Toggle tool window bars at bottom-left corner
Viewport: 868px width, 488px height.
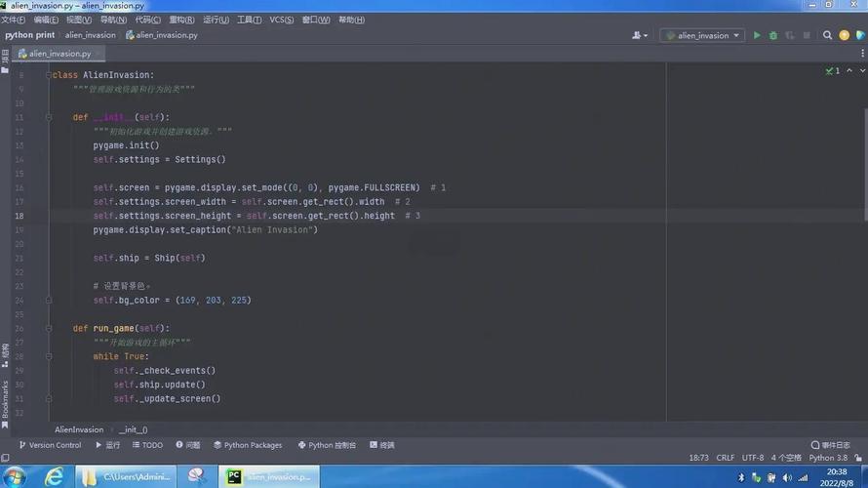coord(5,458)
